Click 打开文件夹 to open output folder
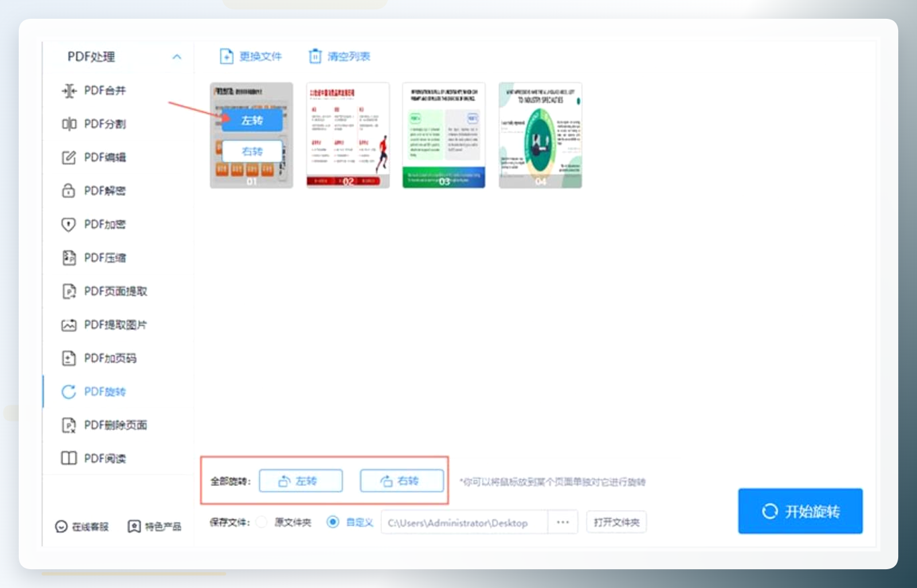The image size is (917, 588). pos(616,522)
